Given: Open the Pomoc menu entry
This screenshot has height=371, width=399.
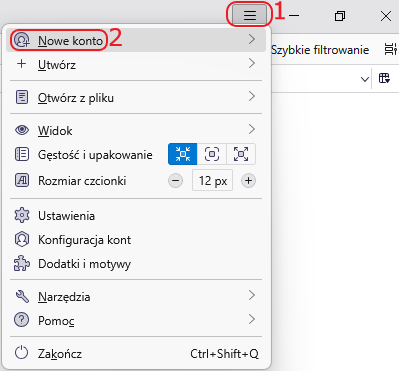Looking at the screenshot, I should 136,320.
